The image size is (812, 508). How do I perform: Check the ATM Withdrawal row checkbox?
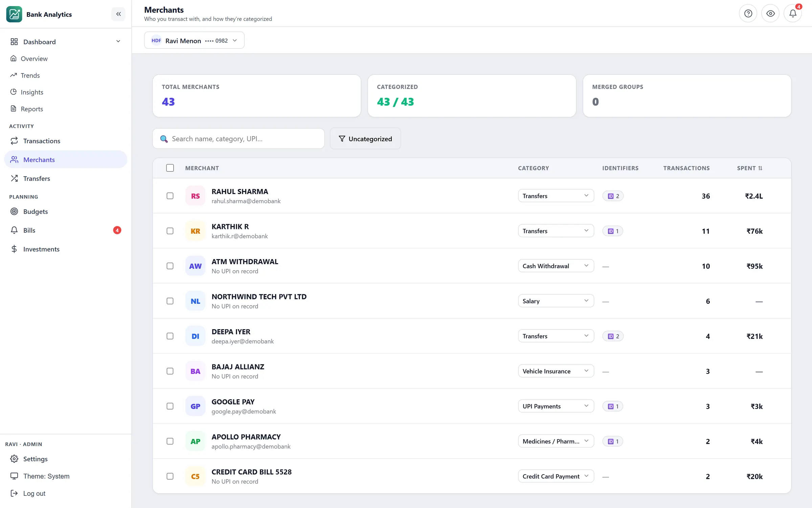click(170, 266)
